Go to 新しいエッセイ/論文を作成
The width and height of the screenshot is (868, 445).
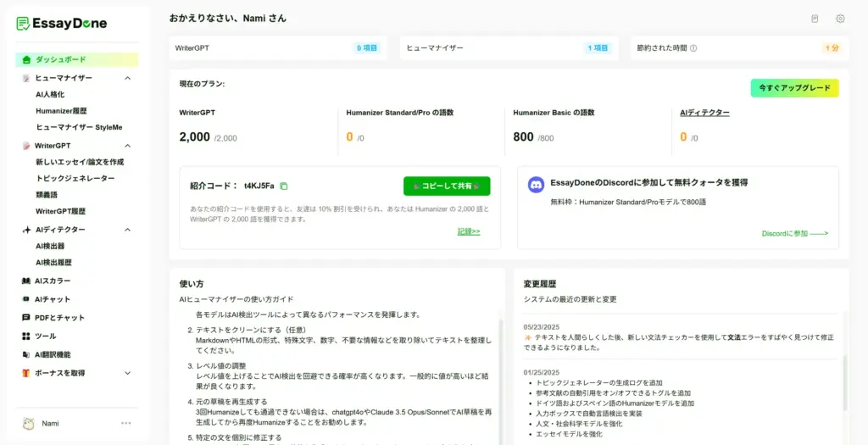[80, 162]
